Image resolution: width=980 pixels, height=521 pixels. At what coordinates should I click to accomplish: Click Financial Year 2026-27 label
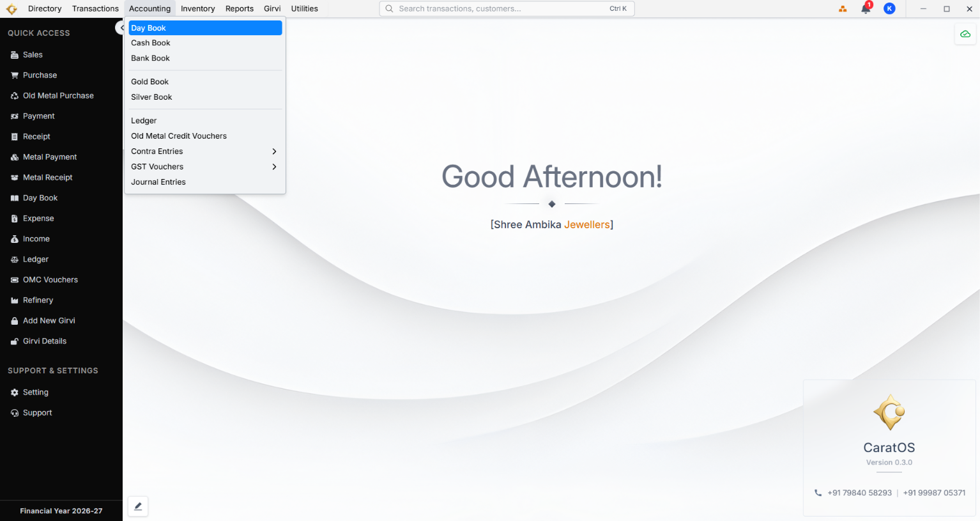61,511
